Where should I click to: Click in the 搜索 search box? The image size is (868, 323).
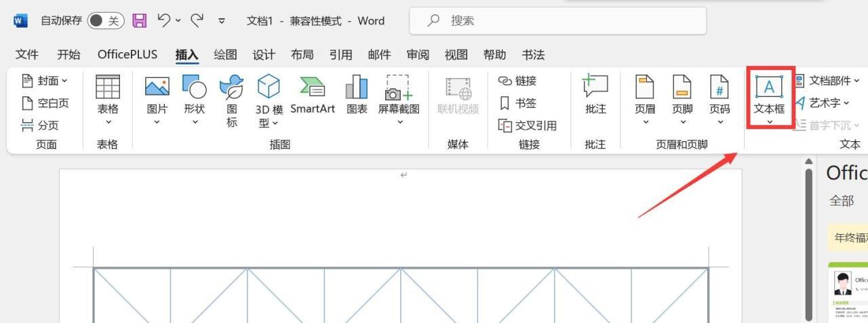click(x=557, y=21)
